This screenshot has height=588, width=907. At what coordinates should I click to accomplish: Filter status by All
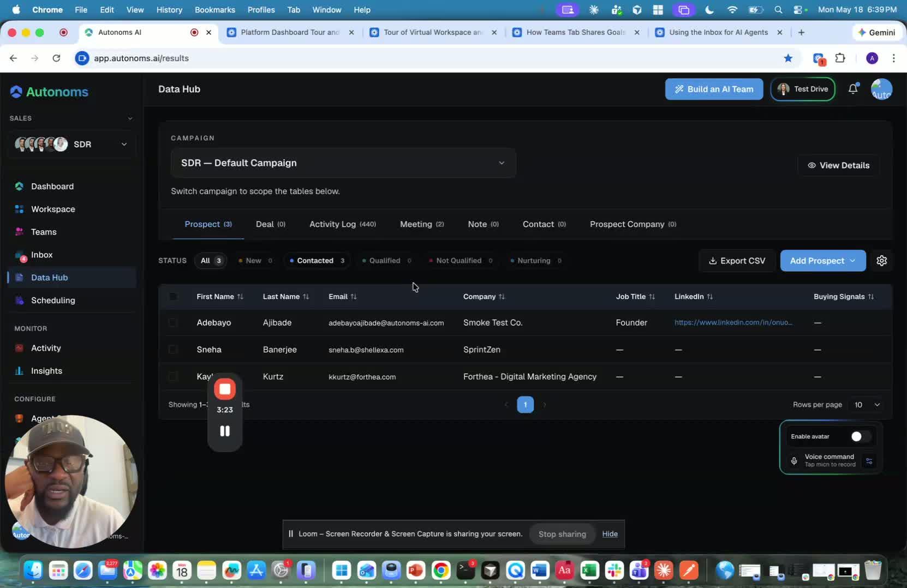point(211,261)
